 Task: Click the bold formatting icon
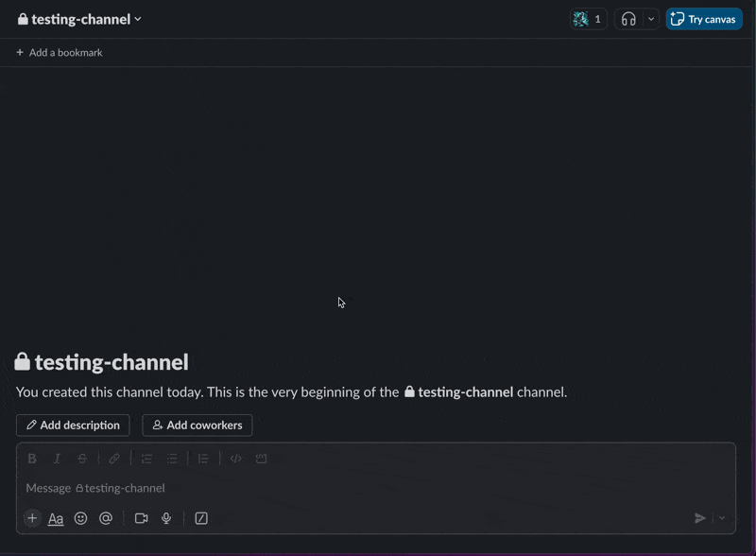32,459
